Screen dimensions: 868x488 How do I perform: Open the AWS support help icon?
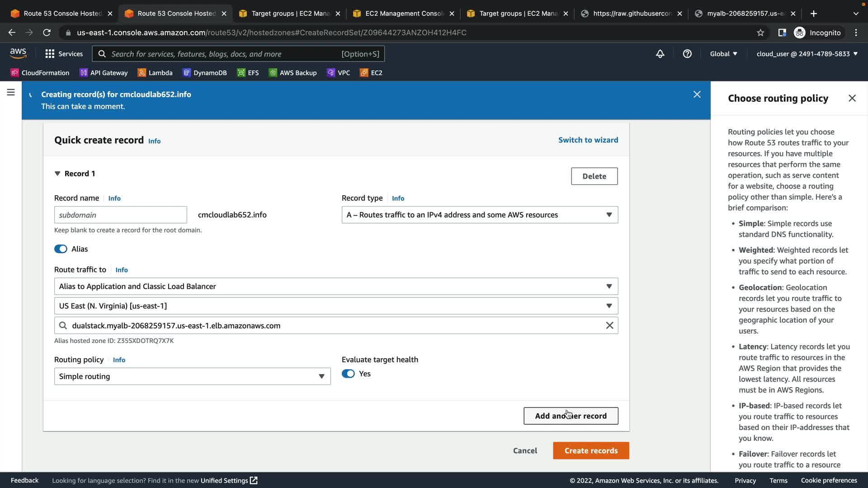[687, 54]
